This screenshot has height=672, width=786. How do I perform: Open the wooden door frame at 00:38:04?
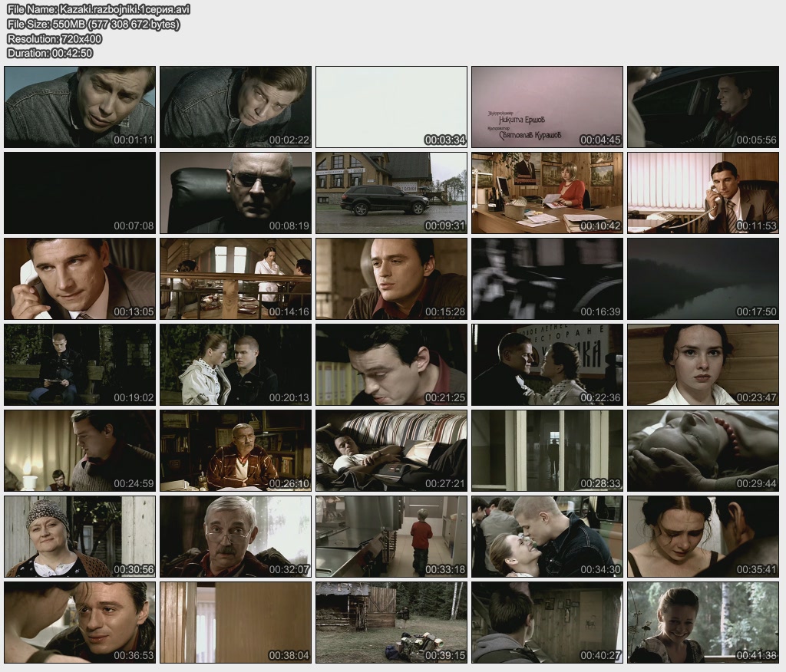pyautogui.click(x=236, y=622)
